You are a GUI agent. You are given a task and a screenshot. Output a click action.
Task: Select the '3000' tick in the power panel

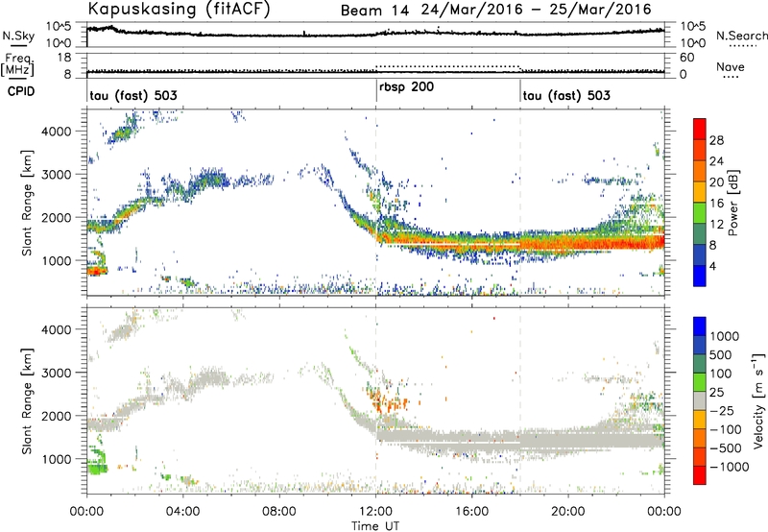(x=56, y=175)
